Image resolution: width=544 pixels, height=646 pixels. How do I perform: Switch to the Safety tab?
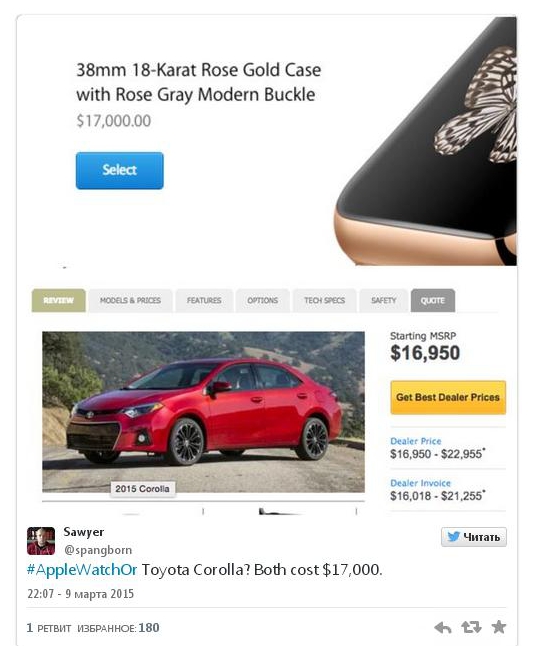coord(384,300)
